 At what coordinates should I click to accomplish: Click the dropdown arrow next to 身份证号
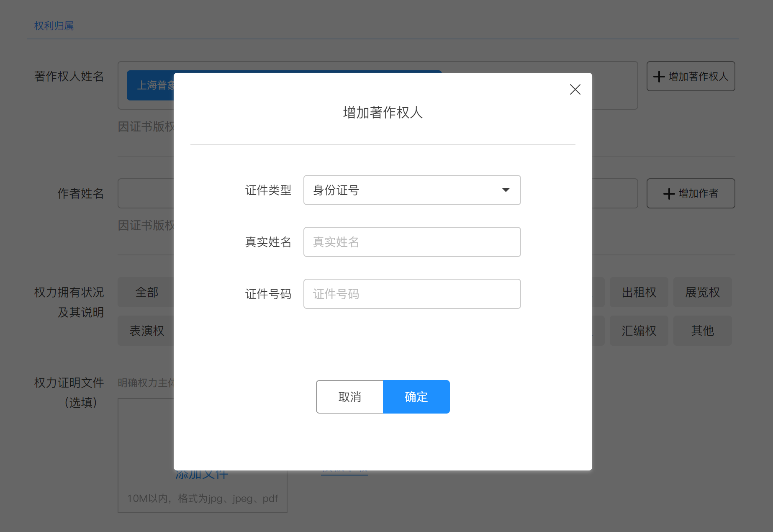[x=506, y=190]
